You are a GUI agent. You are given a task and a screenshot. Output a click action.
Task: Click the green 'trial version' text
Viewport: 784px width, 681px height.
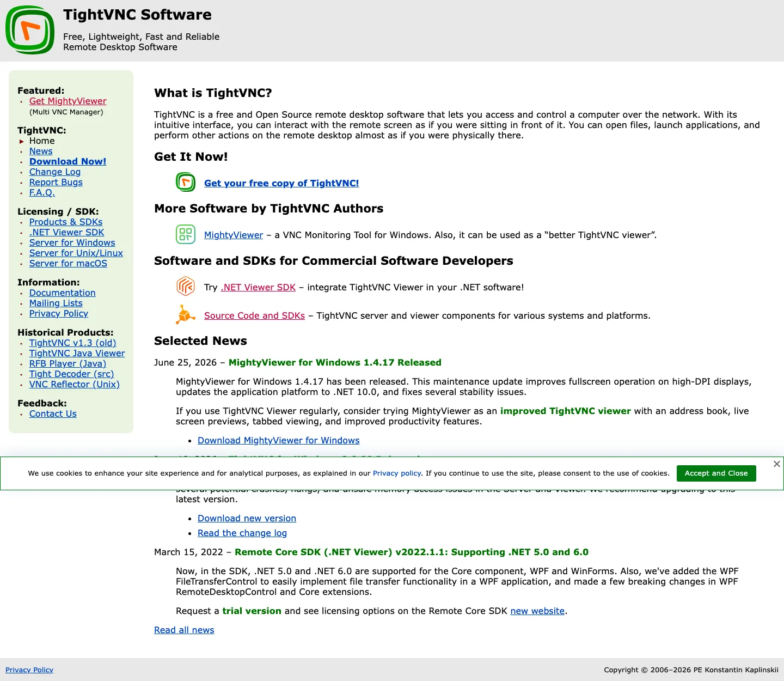[252, 611]
